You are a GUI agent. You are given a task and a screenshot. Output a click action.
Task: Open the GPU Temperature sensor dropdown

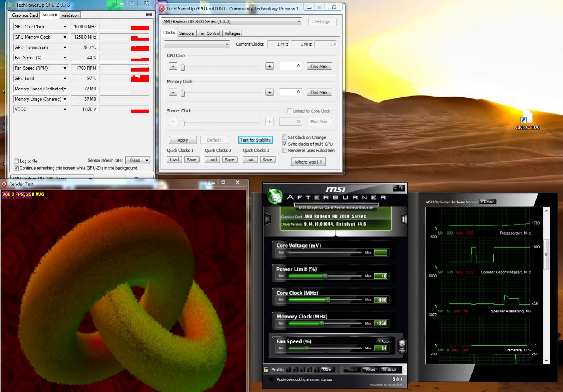point(65,48)
